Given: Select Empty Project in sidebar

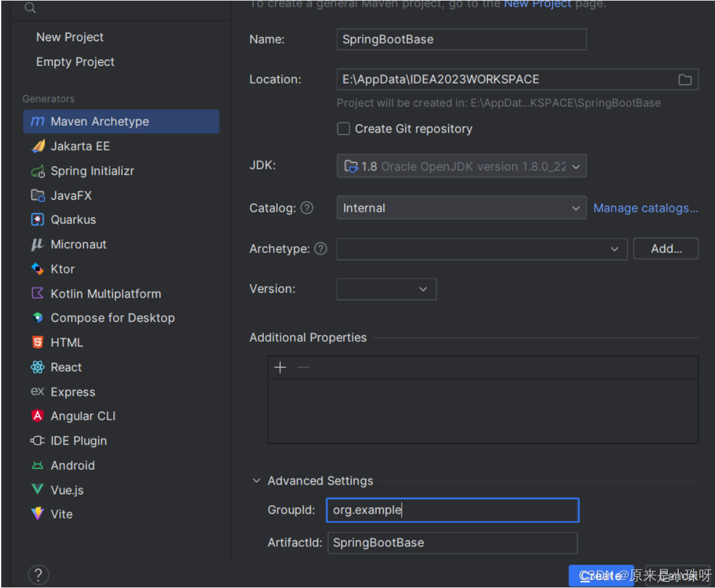Looking at the screenshot, I should click(75, 62).
